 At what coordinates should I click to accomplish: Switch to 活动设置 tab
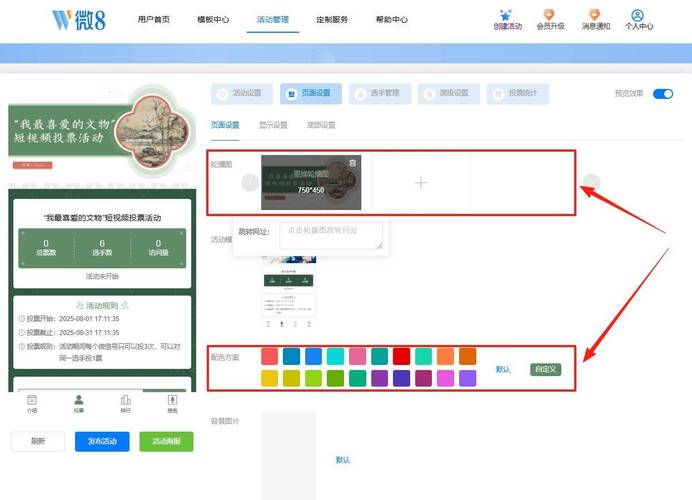coord(242,94)
